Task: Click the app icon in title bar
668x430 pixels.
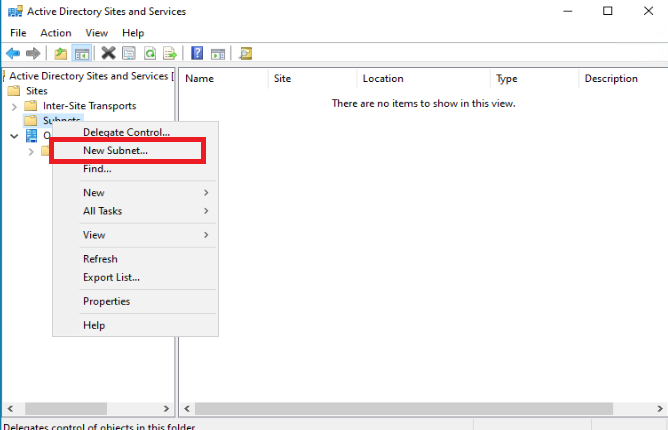Action: (15, 11)
